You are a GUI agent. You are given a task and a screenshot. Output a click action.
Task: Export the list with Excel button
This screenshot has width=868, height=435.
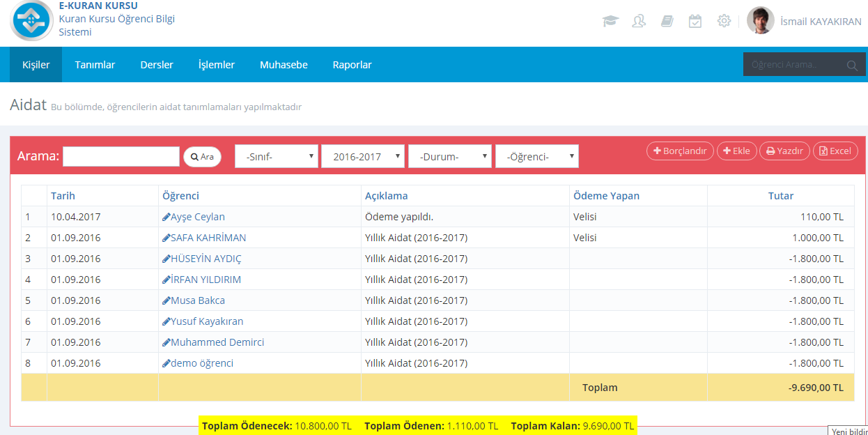[x=835, y=151]
